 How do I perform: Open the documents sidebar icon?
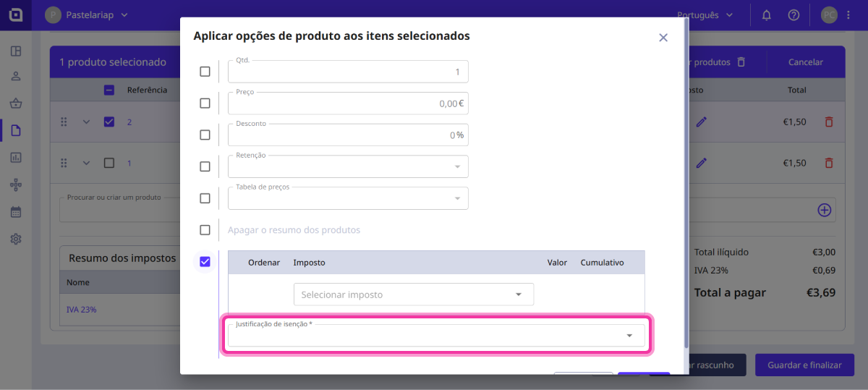pos(16,130)
